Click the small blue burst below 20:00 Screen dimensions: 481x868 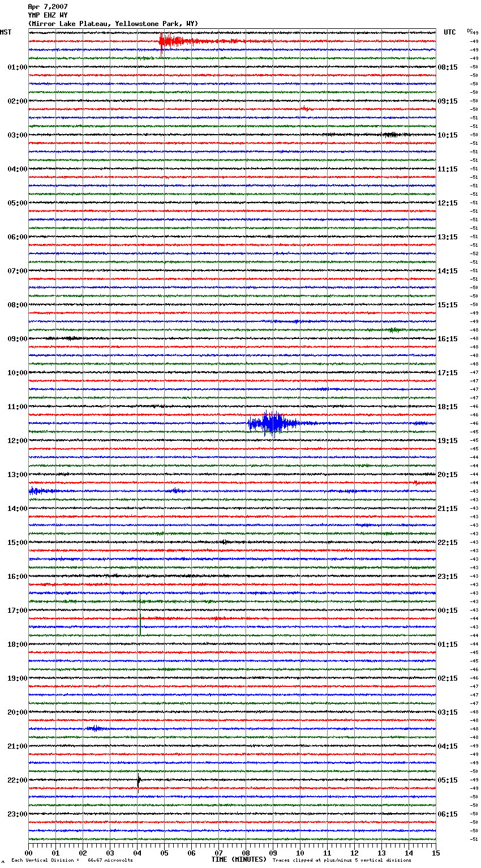(x=95, y=729)
